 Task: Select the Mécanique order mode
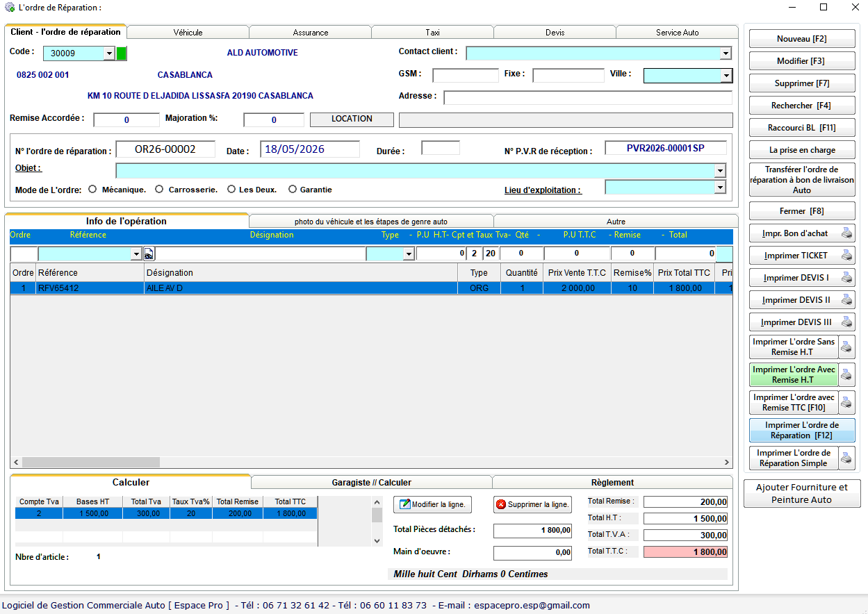click(92, 189)
